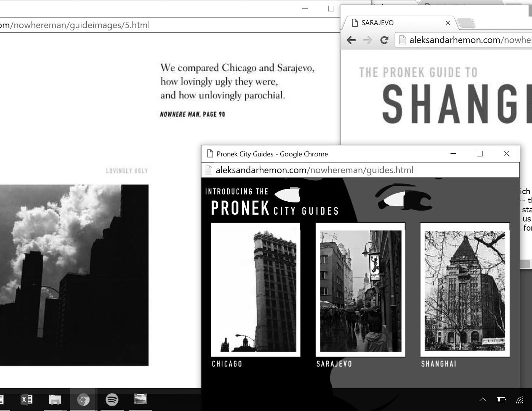Click the browser forward arrow
The height and width of the screenshot is (411, 532).
pos(367,40)
